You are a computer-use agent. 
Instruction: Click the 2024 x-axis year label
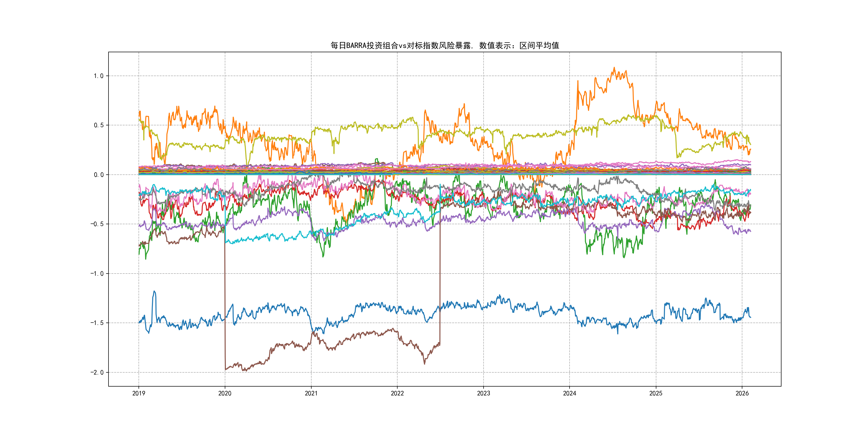pos(570,393)
